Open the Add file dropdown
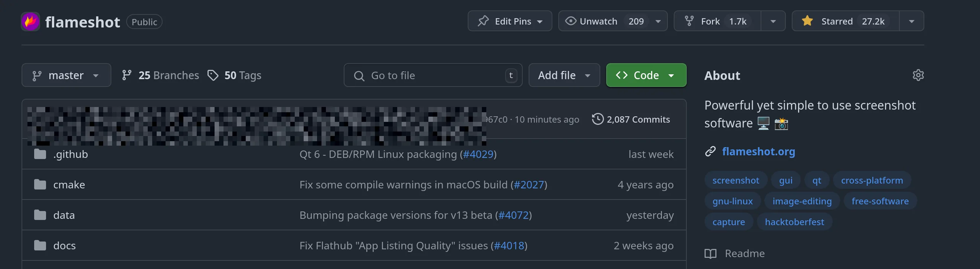Viewport: 980px width, 269px height. 564,75
